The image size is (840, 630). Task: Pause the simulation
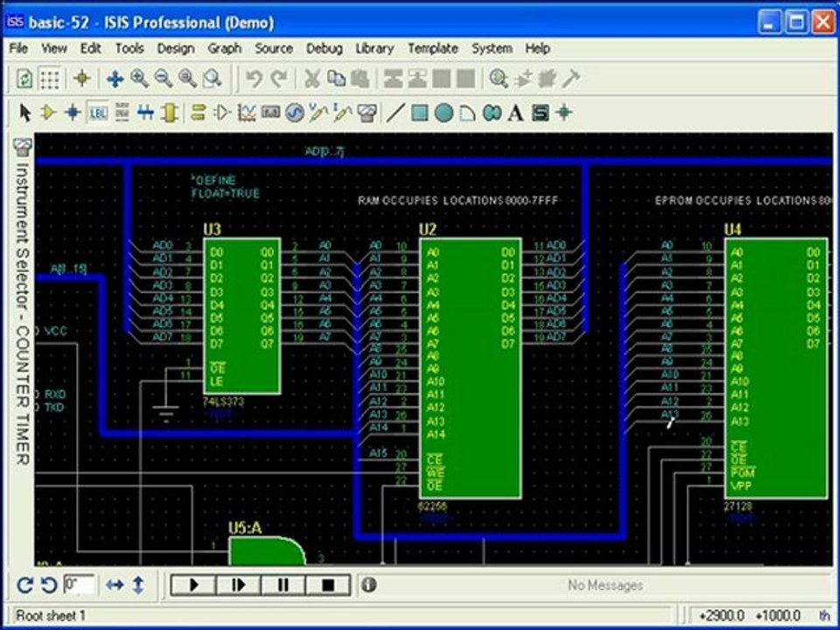pos(283,585)
